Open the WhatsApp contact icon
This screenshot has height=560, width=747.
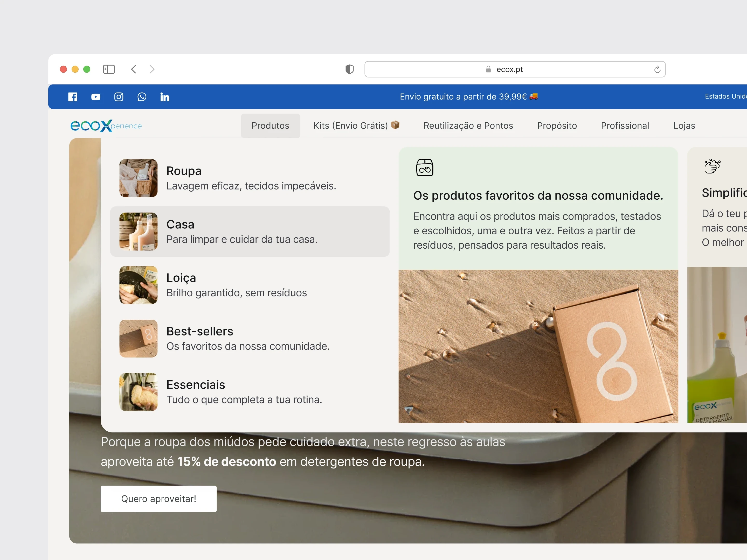142,97
